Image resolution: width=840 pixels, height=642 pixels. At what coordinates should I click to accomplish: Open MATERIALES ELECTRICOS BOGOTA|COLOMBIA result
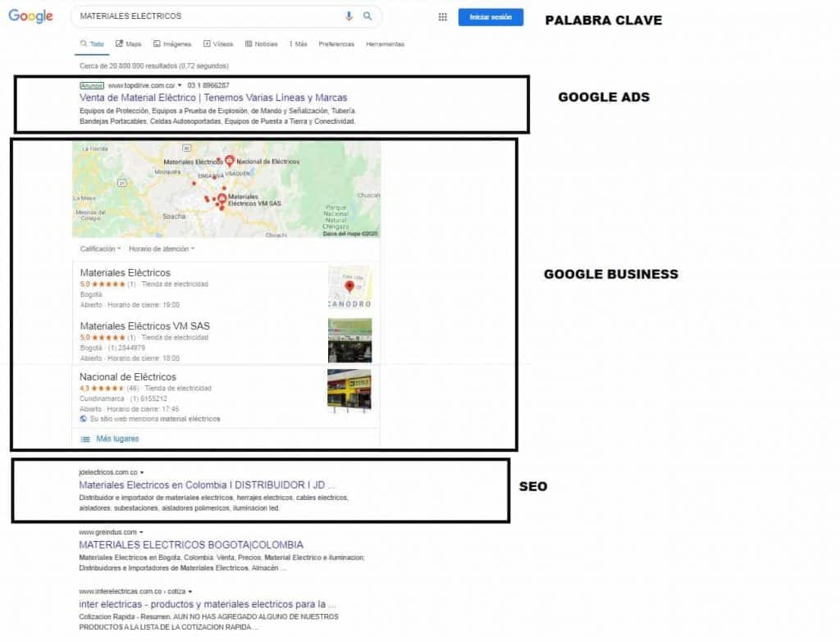pyautogui.click(x=191, y=544)
